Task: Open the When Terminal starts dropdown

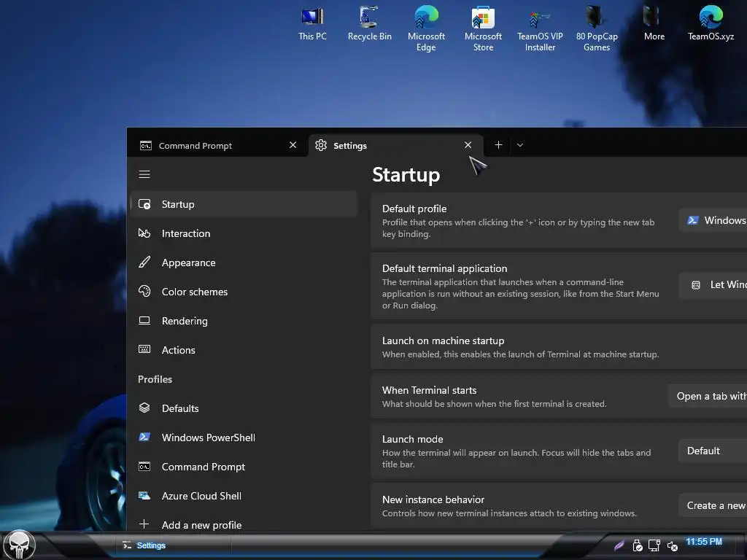Action: point(708,396)
